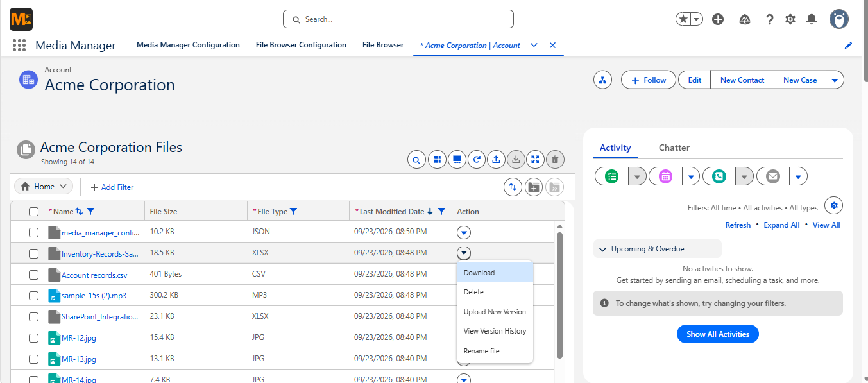Choose Rename file from the menu
Screen dimensions: 868x383
(482, 351)
